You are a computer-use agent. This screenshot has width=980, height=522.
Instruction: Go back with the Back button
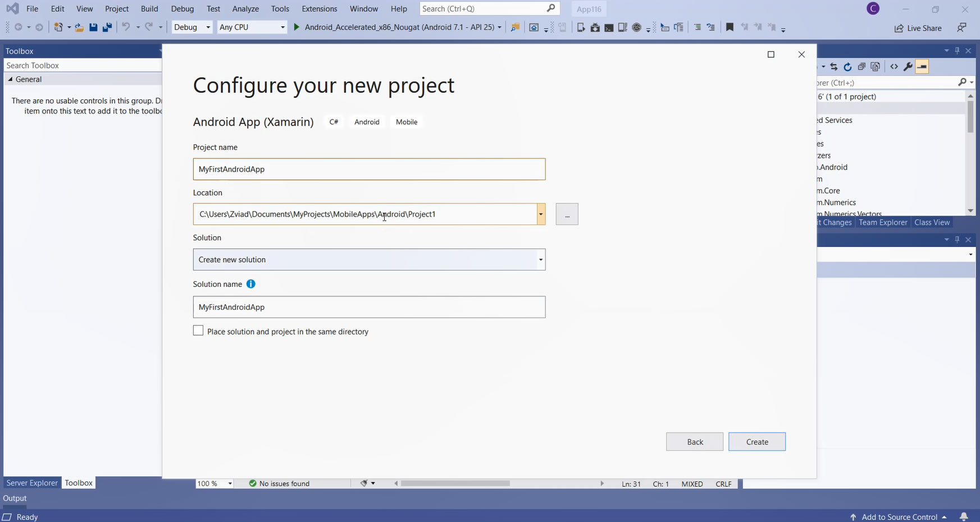[695, 442]
